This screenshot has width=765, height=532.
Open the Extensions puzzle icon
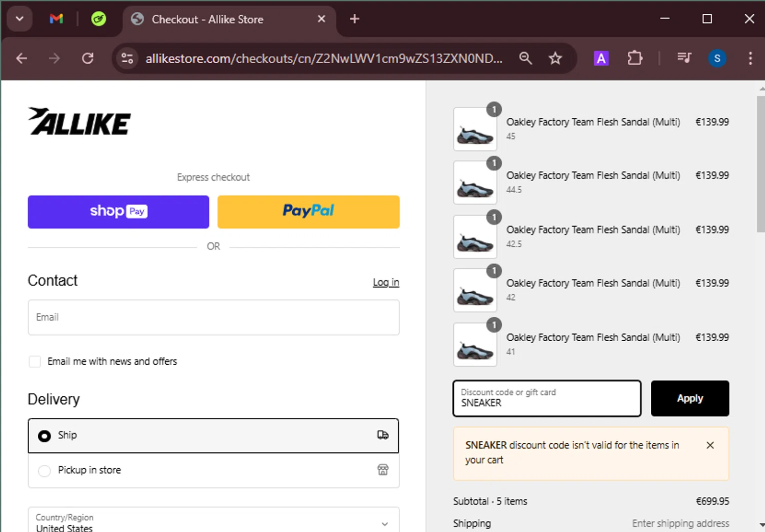[634, 58]
